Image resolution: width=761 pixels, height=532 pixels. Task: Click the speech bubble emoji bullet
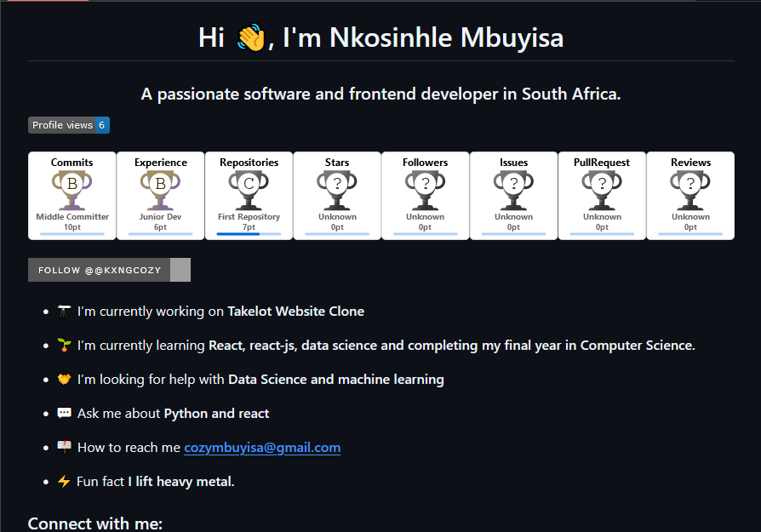point(64,413)
